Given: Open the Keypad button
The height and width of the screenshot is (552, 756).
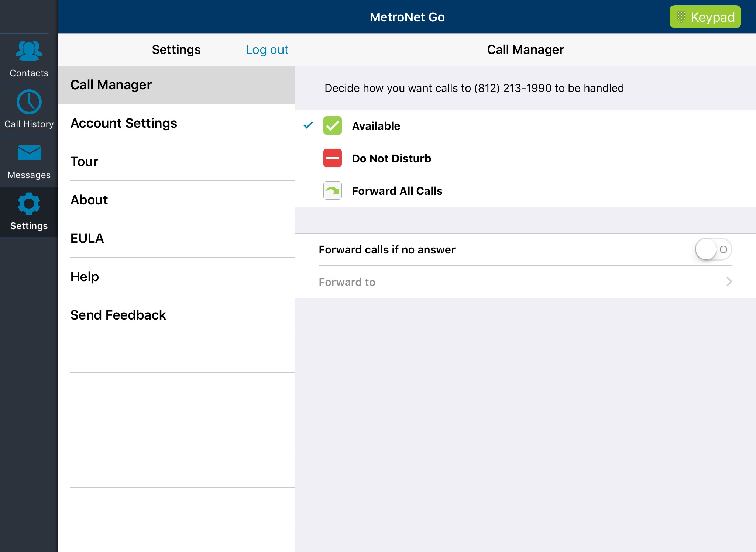Looking at the screenshot, I should [x=705, y=17].
